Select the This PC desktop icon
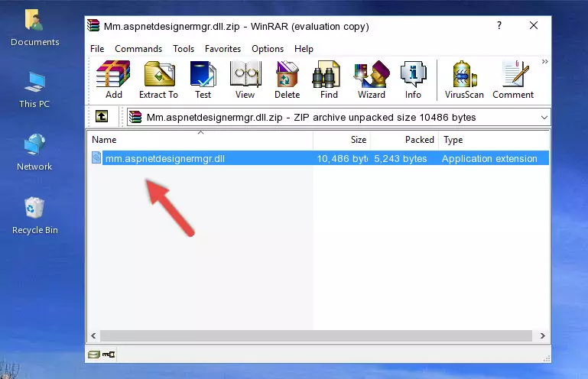Screen dimensions: 588x379 pyautogui.click(x=34, y=89)
